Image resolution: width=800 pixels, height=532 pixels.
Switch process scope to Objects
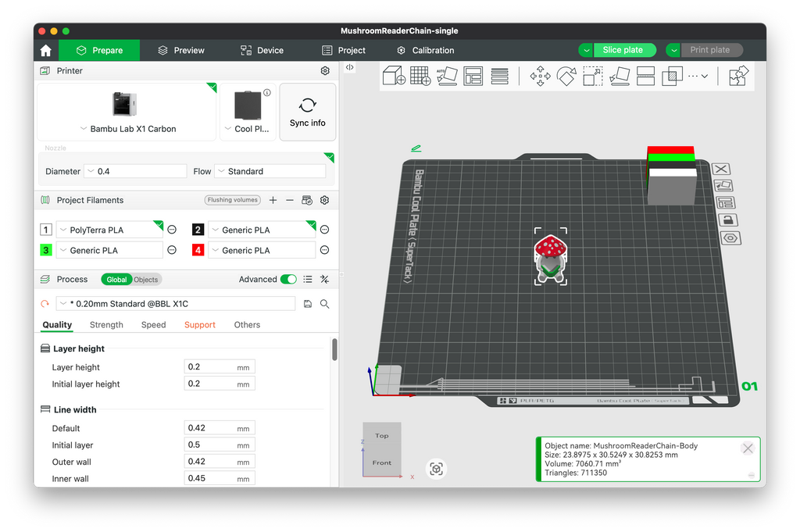tap(146, 280)
